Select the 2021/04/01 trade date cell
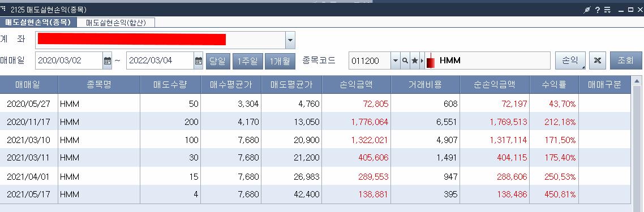 point(28,177)
